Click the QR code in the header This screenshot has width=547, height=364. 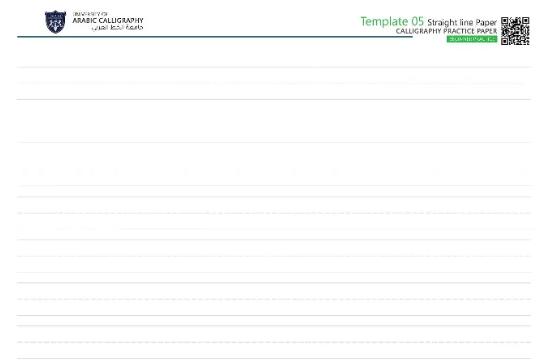515,31
